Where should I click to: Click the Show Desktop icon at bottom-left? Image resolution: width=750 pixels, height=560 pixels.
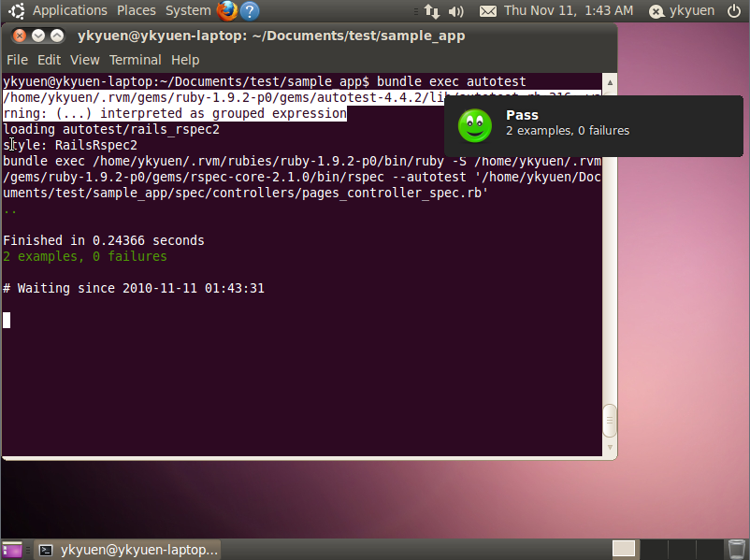pyautogui.click(x=12, y=550)
